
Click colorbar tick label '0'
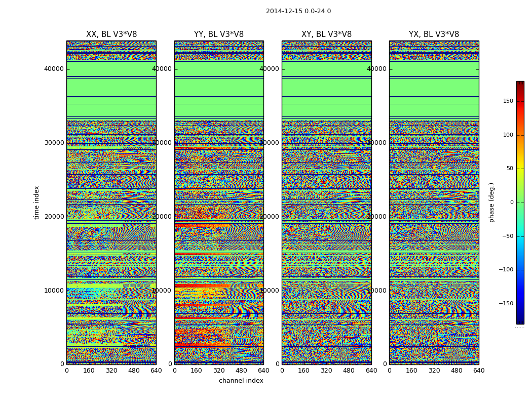pyautogui.click(x=512, y=202)
